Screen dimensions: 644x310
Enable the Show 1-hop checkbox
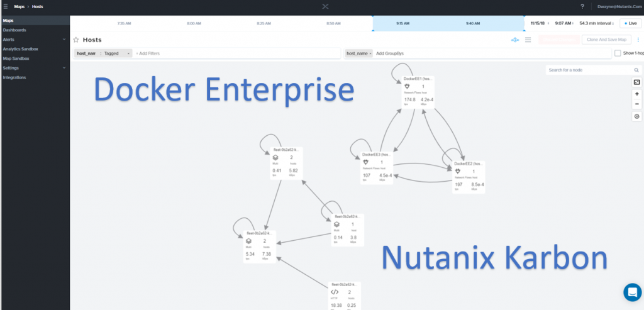tap(618, 53)
